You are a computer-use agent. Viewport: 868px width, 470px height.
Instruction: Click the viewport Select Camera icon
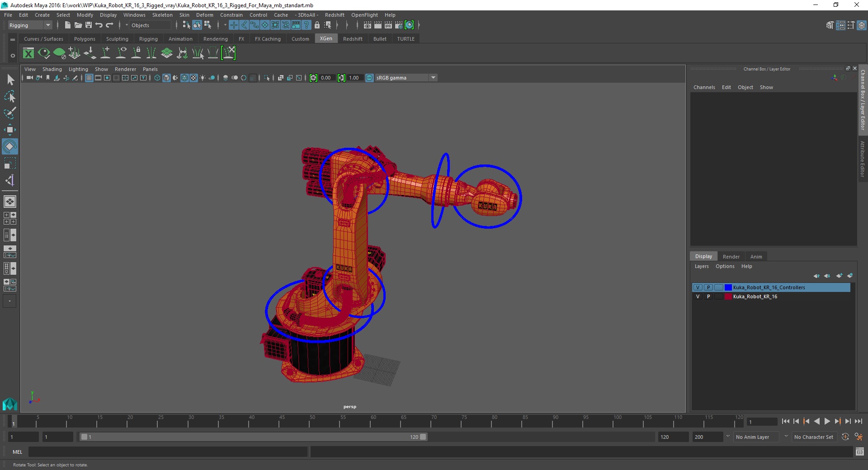[30, 78]
